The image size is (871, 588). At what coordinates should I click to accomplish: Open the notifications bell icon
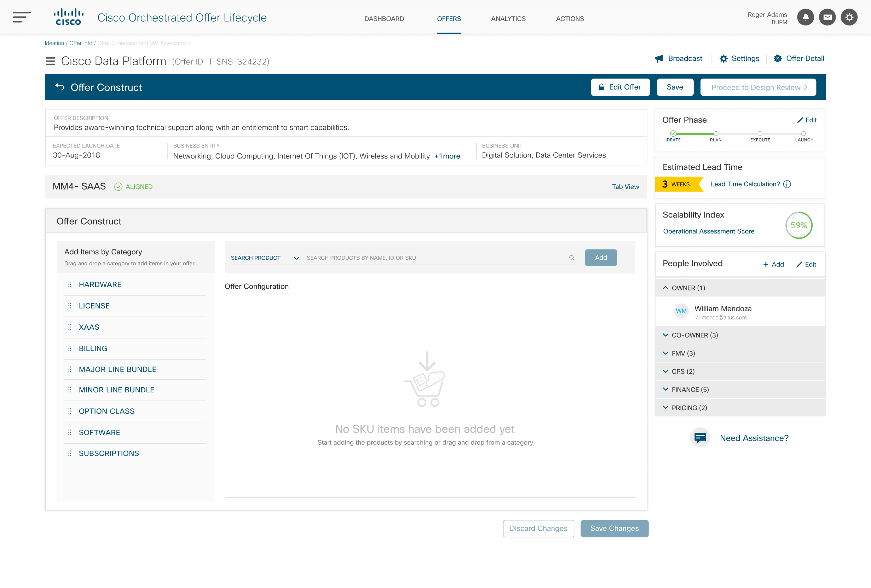click(x=805, y=17)
